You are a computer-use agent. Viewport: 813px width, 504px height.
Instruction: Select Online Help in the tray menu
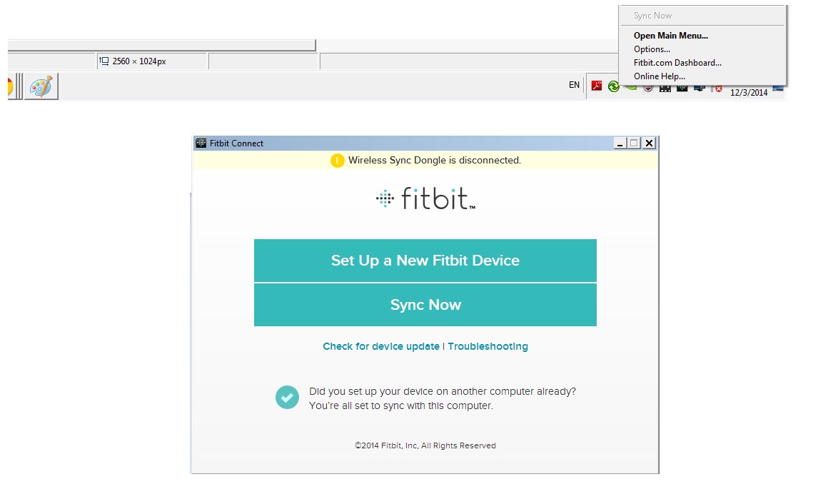659,76
